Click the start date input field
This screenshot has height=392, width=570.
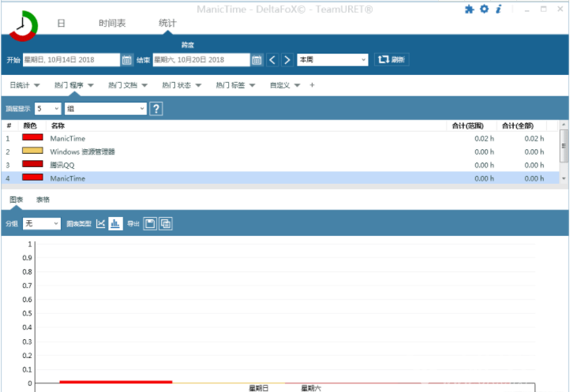(x=71, y=60)
